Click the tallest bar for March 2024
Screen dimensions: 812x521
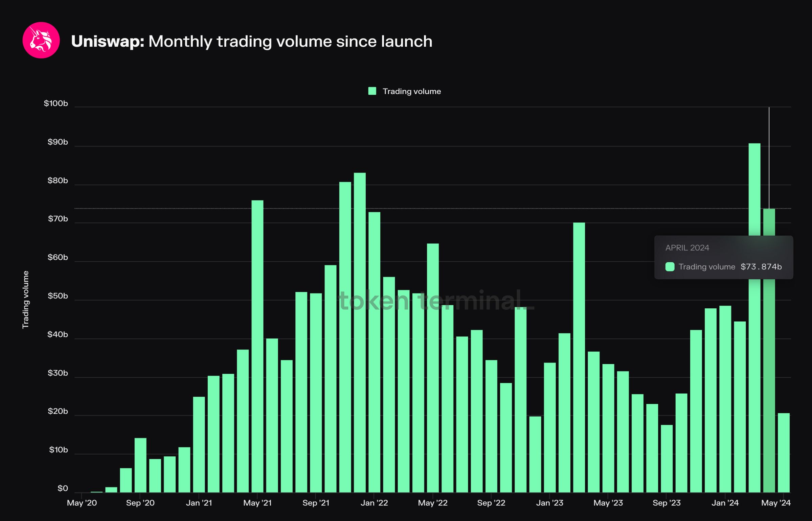click(754, 372)
